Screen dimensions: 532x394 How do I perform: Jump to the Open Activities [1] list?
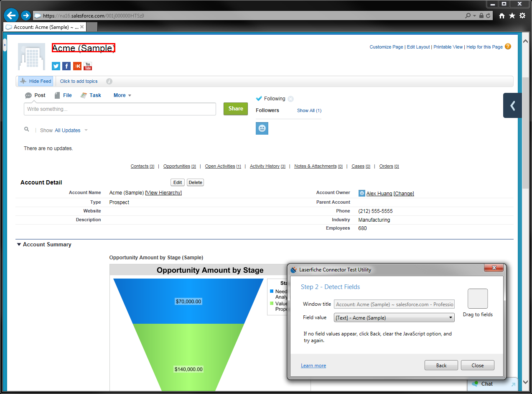223,166
